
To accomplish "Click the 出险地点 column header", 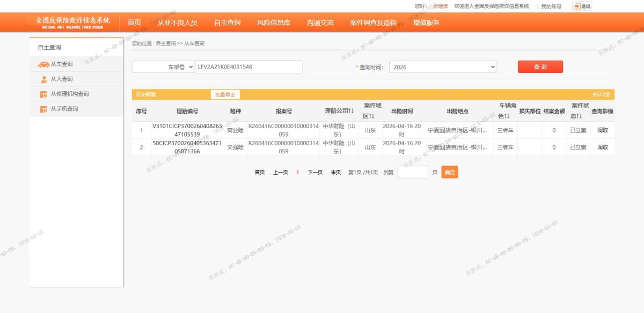I will coord(457,111).
